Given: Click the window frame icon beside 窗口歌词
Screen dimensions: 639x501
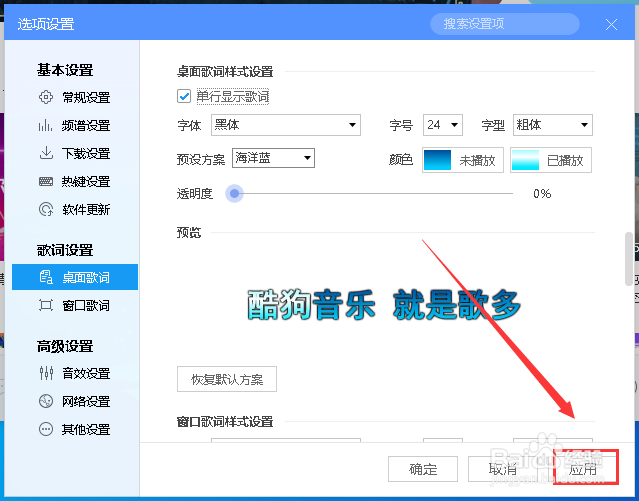Looking at the screenshot, I should [x=46, y=305].
